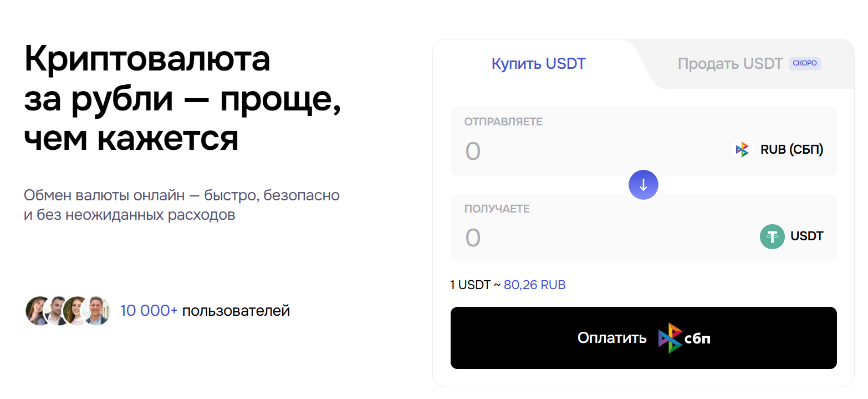Click the СКОРО badge
868x399 pixels.
805,63
